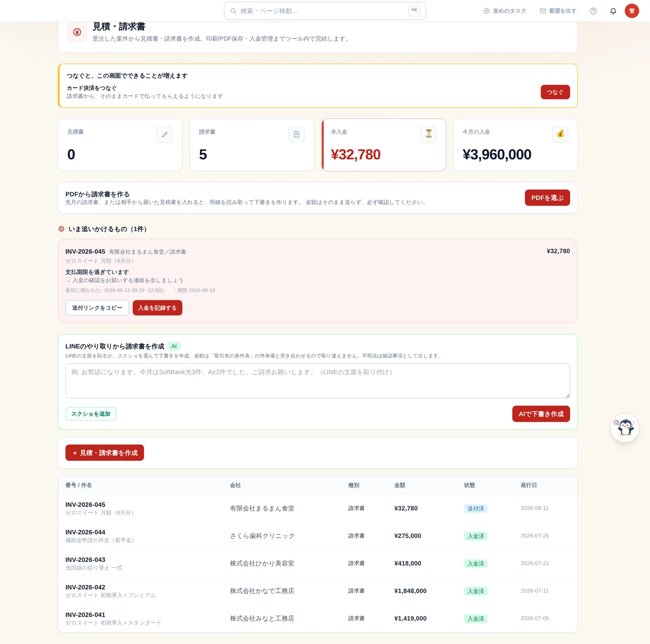
Task: Open invoice row INV-2026-044
Action: coord(317,536)
